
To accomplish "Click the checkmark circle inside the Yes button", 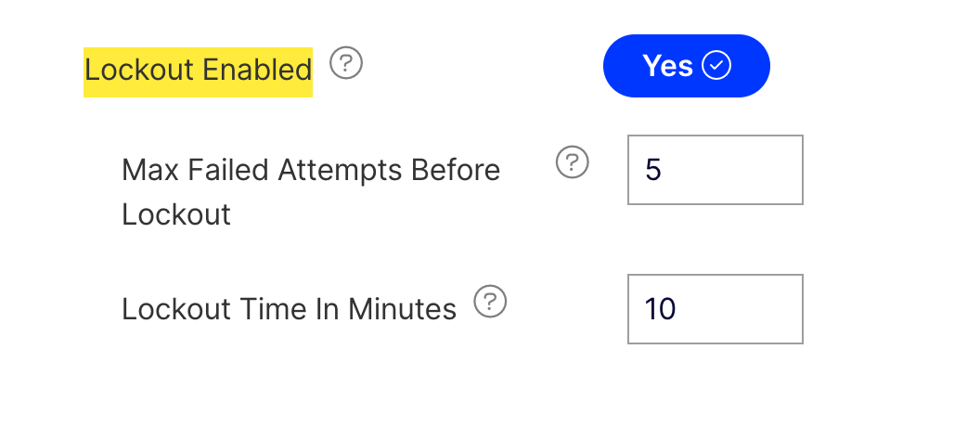I will tap(716, 66).
